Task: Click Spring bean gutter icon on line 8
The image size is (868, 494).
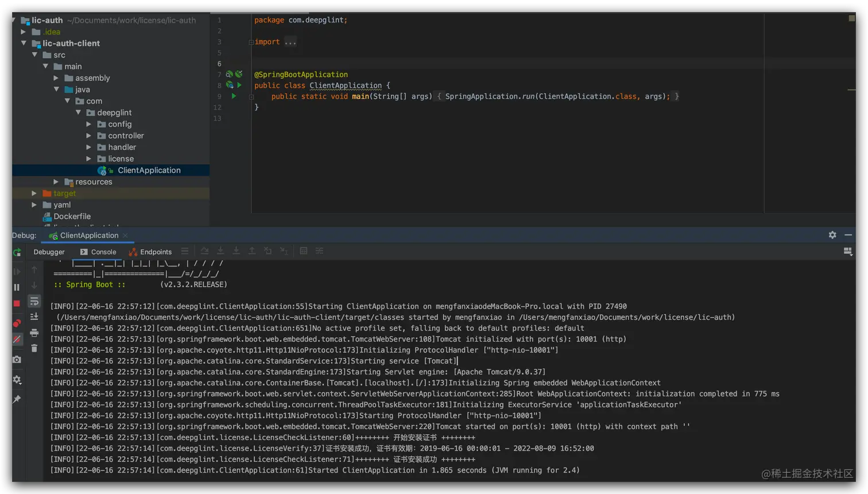Action: click(230, 85)
